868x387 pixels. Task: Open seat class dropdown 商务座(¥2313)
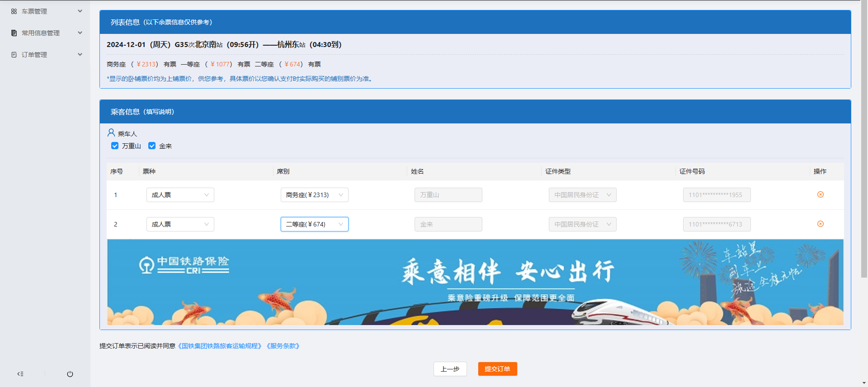point(315,195)
